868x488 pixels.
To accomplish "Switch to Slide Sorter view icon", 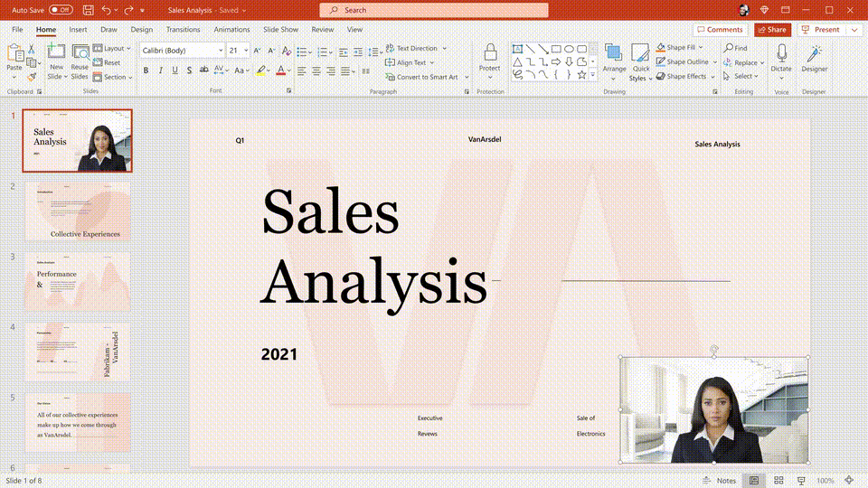I will coord(778,481).
